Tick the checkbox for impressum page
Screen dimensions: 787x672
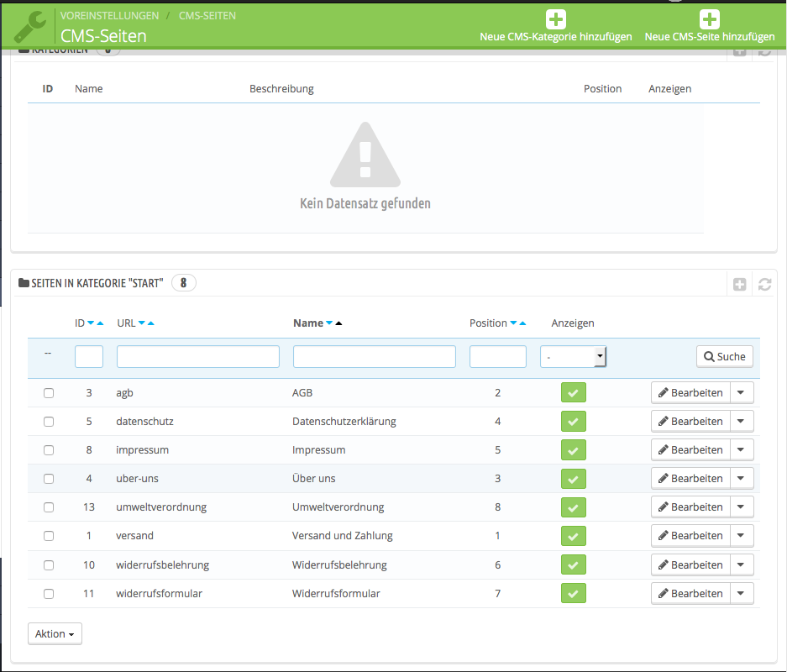(x=49, y=450)
